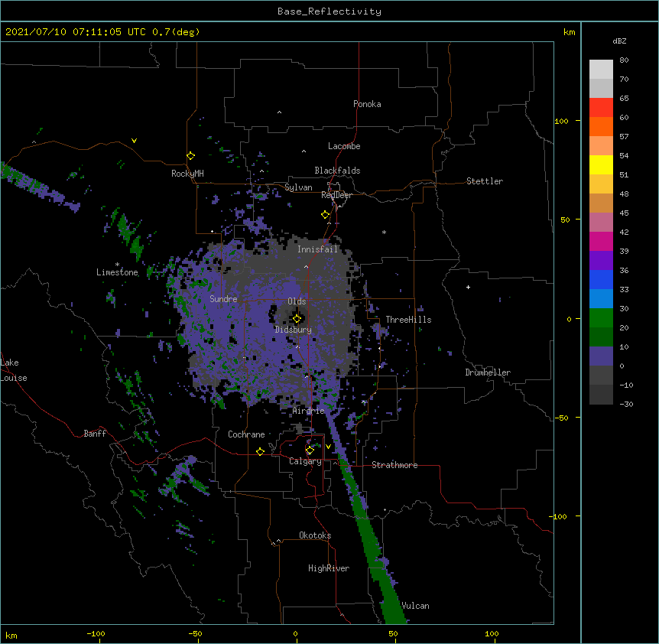Click the ThreeHills label
The image size is (659, 644).
click(408, 320)
